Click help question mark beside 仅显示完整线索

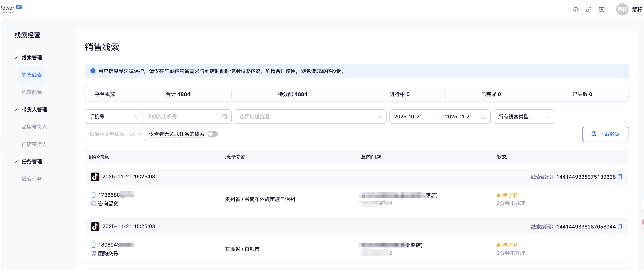[131, 134]
